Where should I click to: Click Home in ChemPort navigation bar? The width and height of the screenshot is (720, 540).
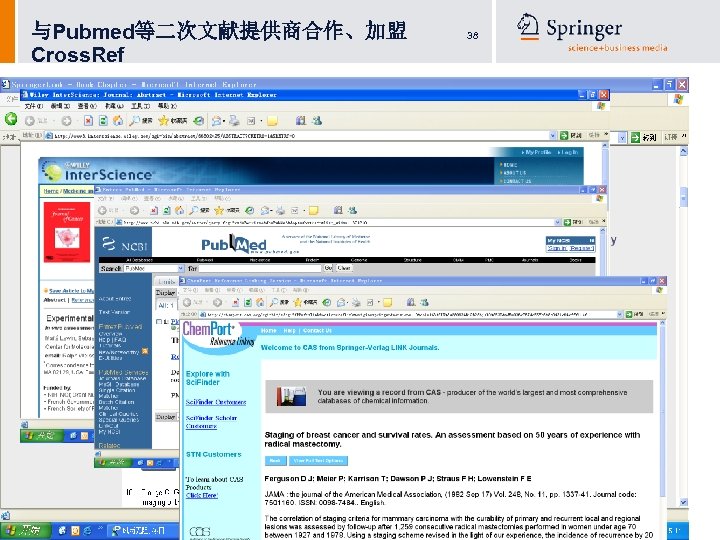pyautogui.click(x=269, y=331)
